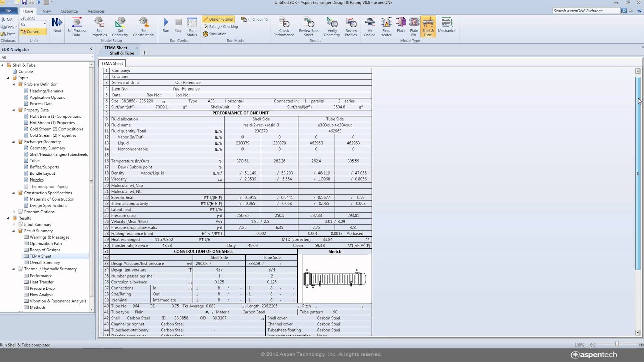
Task: Switch to the Resources ribbon tab
Action: click(x=96, y=11)
